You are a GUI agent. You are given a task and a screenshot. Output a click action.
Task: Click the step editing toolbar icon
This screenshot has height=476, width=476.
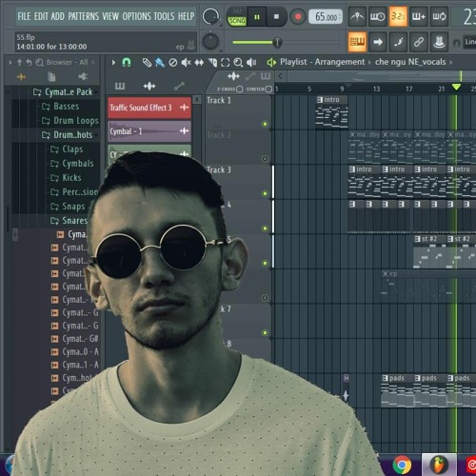pos(398,42)
